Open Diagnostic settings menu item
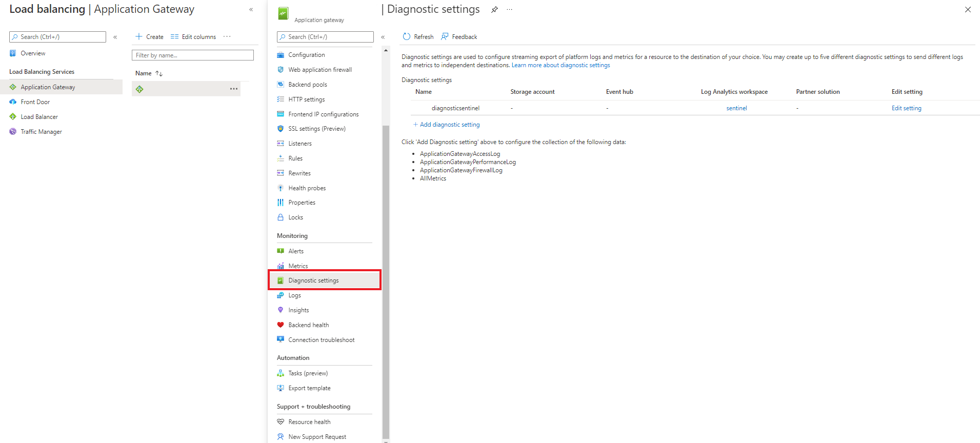 point(313,280)
